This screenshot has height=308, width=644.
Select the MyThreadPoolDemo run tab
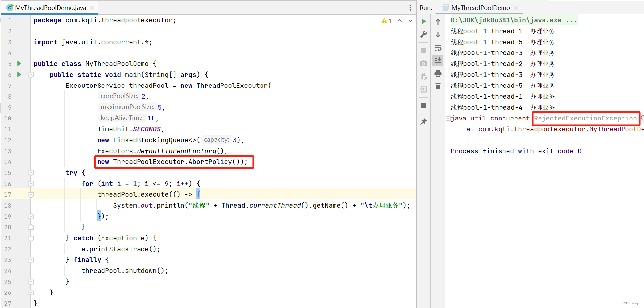coord(480,8)
